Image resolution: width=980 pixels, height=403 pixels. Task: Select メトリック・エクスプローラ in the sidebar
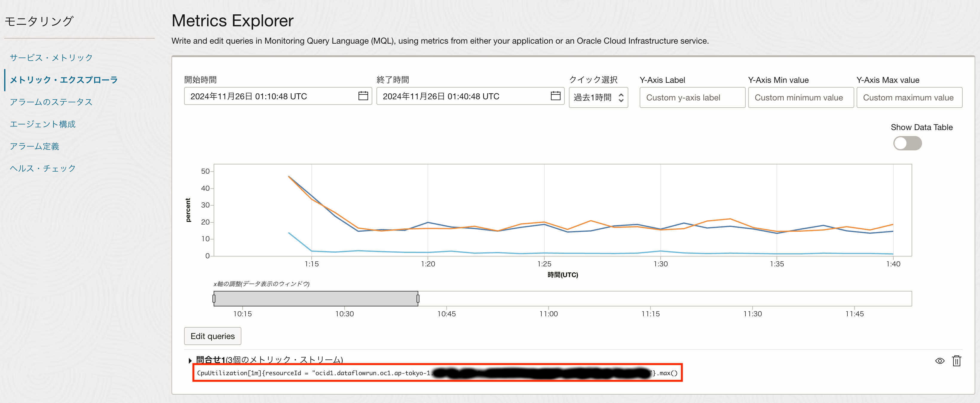tap(64, 80)
